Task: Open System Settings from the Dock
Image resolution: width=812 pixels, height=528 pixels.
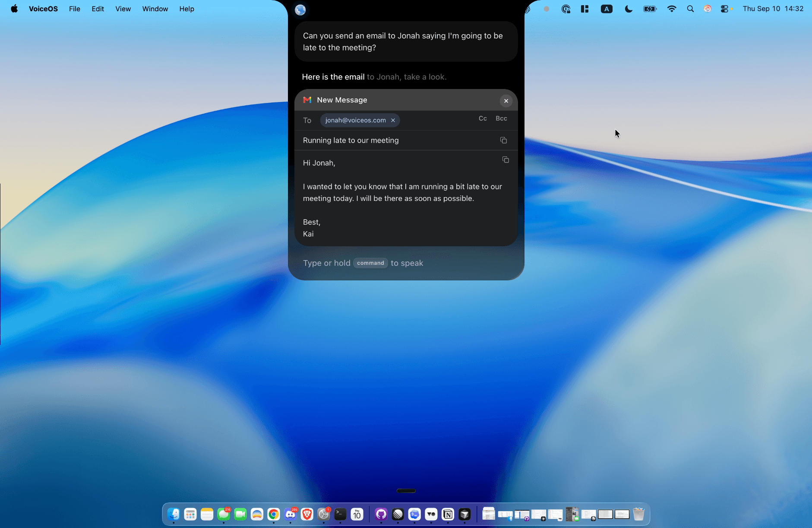Action: pyautogui.click(x=324, y=514)
